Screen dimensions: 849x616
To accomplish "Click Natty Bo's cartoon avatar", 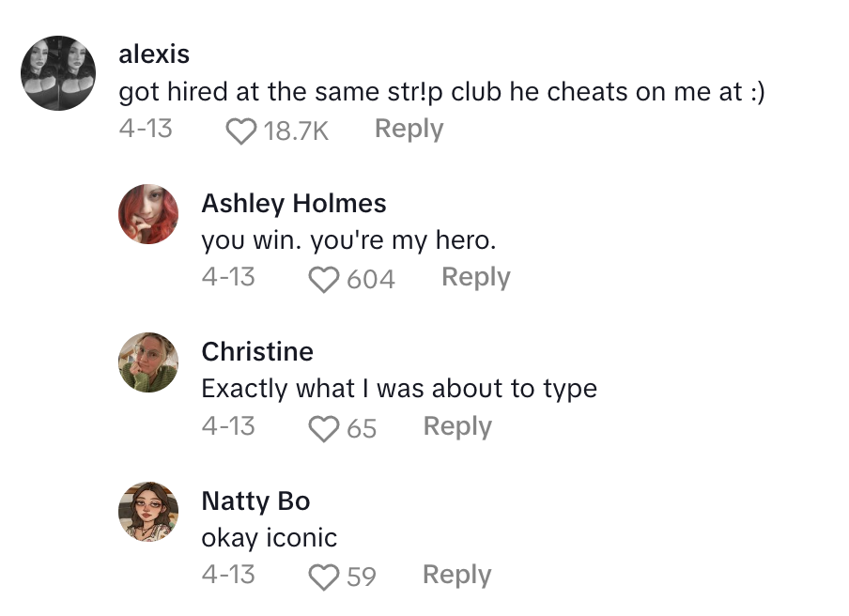I will point(148,511).
